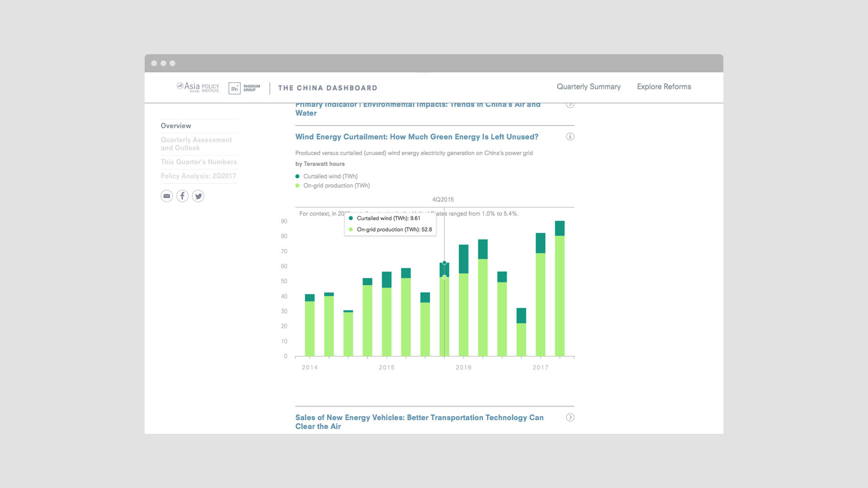Go to Quarterly Assessment and Outlook section
This screenshot has width=868, height=488.
pos(196,144)
